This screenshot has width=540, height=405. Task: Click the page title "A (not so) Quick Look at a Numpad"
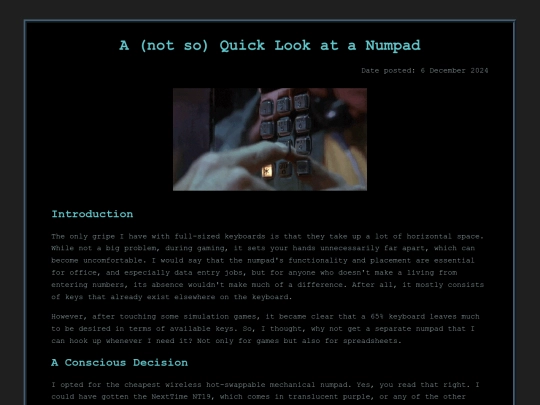pos(270,46)
